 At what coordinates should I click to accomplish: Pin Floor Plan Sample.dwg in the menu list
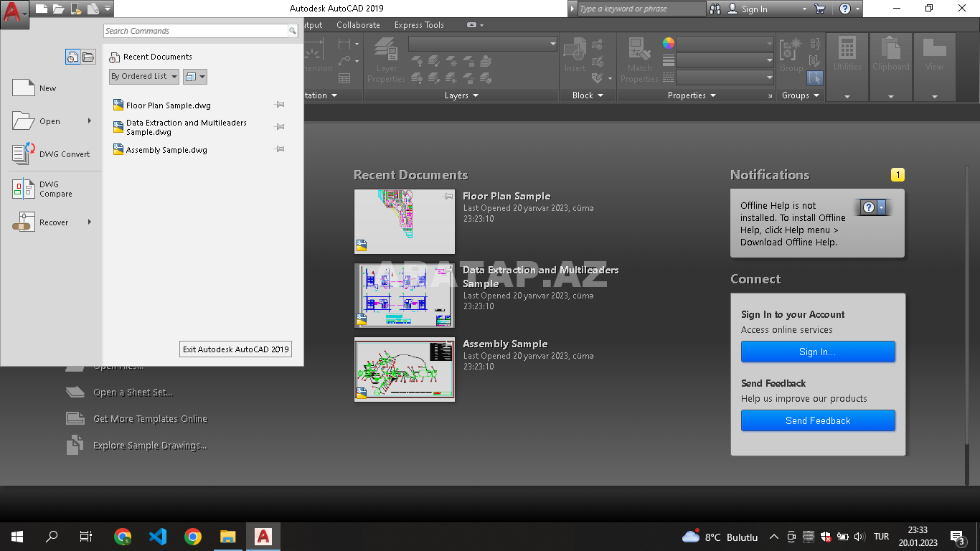pos(280,105)
